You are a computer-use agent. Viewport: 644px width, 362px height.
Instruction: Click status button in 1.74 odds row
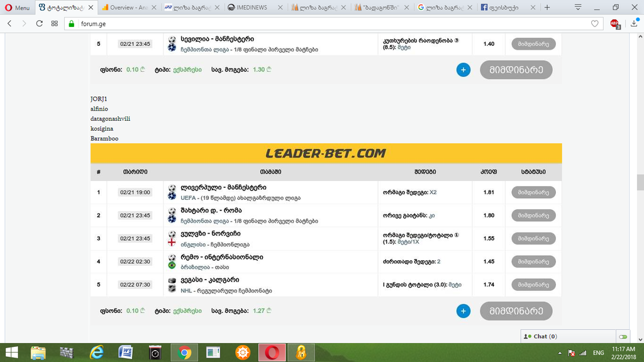tap(533, 285)
